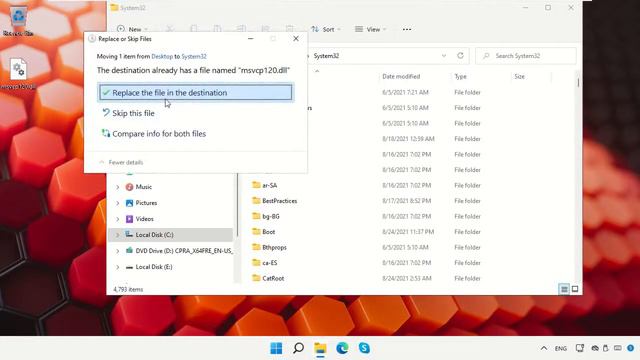Collapse the column header sort chevron
This screenshot has height=360, width=640.
pyautogui.click(x=317, y=71)
